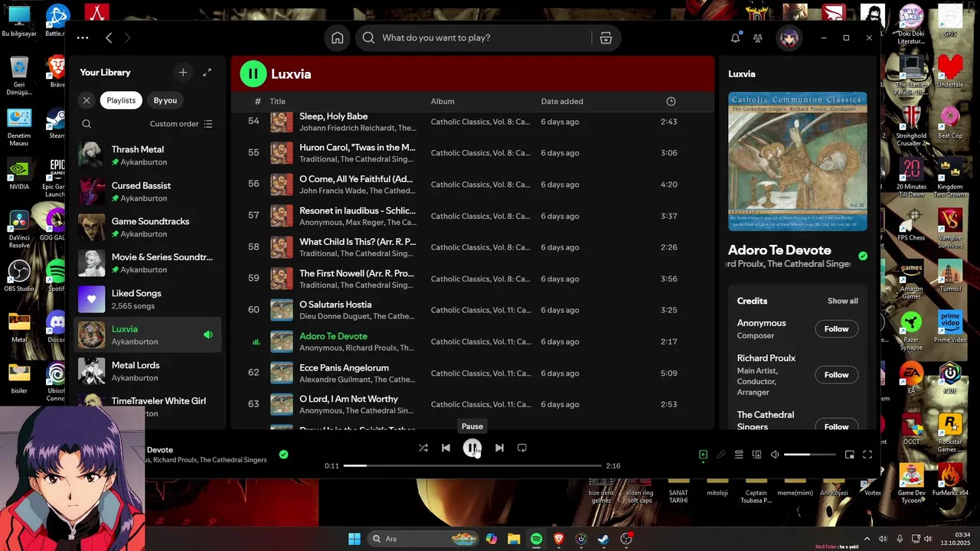Open the lyrics microphone icon

click(720, 455)
